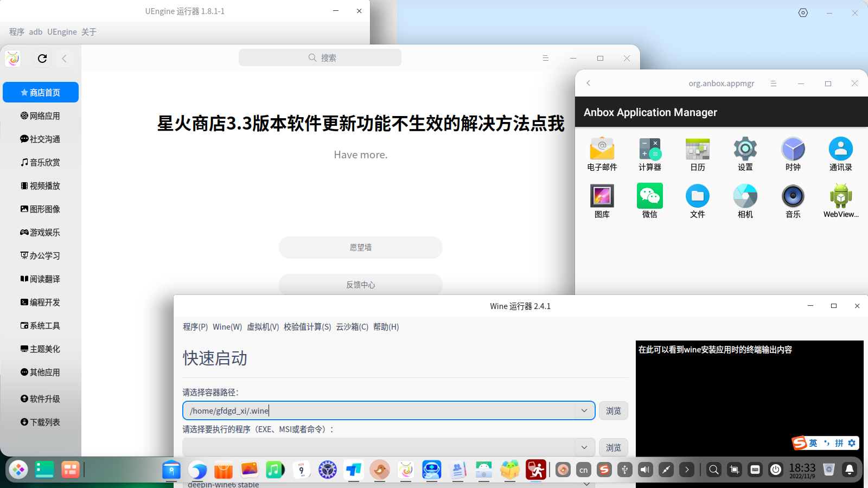Click the 搜索 search field in store

[320, 57]
